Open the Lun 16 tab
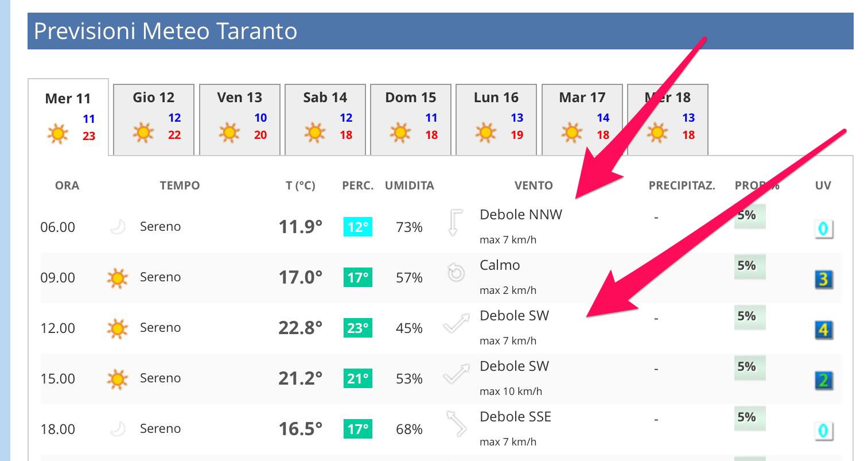Image resolution: width=868 pixels, height=461 pixels. (496, 119)
